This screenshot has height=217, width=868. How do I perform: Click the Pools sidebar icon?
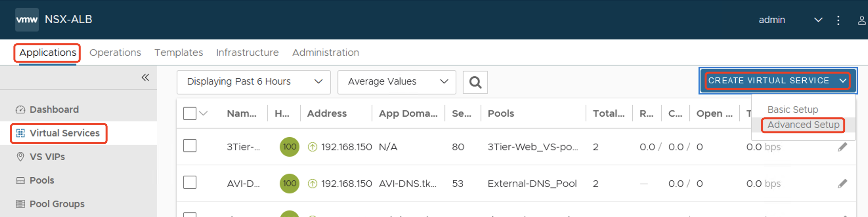point(20,180)
